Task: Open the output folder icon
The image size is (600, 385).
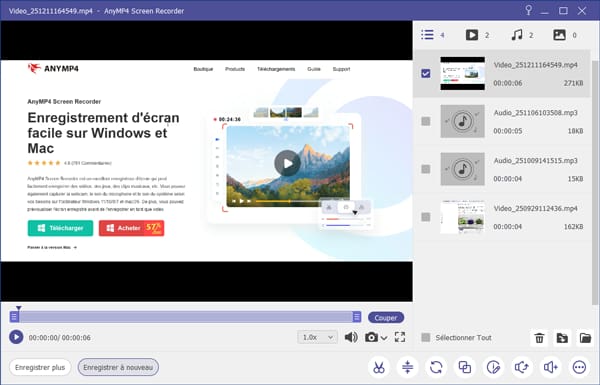Action: pos(585,338)
